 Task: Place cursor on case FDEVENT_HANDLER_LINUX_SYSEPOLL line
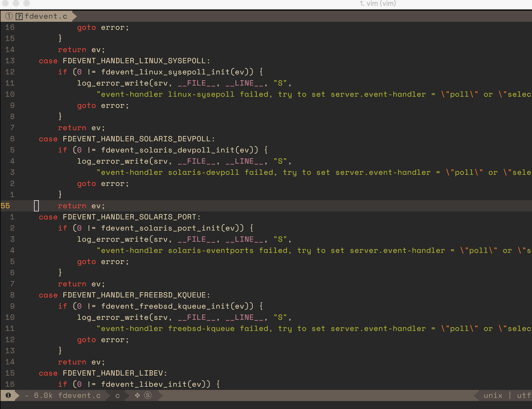(124, 61)
